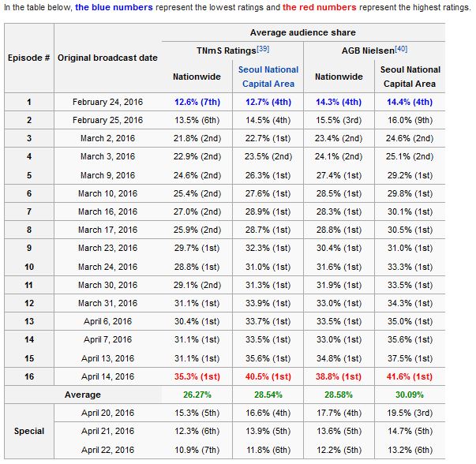Click the Average row label
The image size is (476, 464).
82,395
